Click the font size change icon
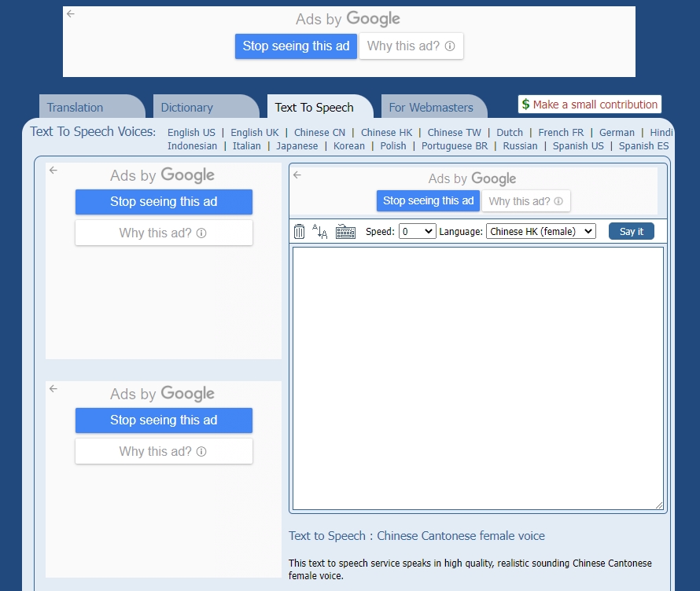700x591 pixels. 320,232
